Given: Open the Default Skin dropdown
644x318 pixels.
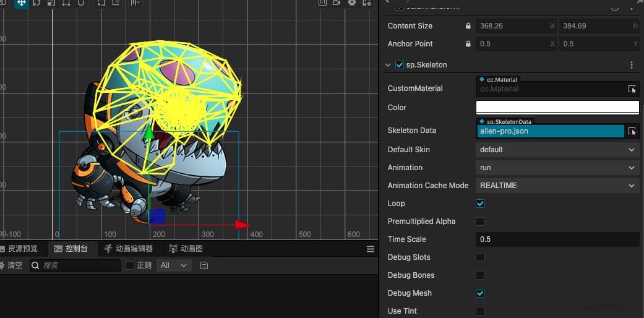Looking at the screenshot, I should (x=557, y=150).
